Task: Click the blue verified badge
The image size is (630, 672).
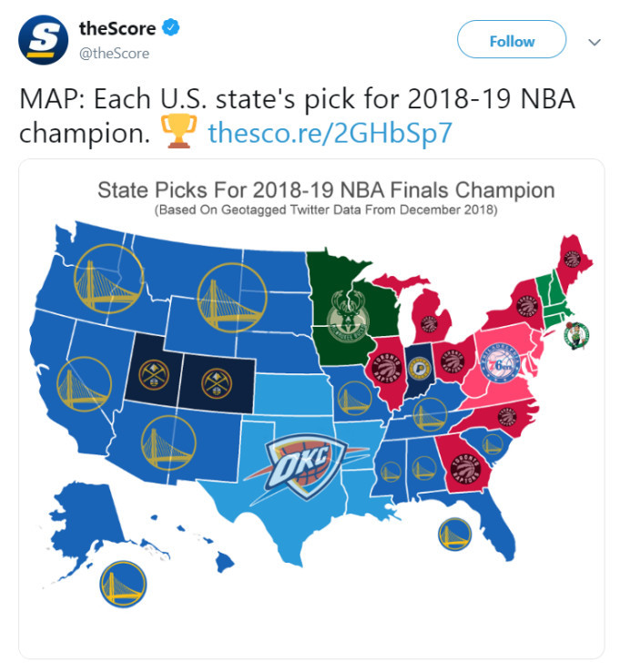Action: coord(170,28)
